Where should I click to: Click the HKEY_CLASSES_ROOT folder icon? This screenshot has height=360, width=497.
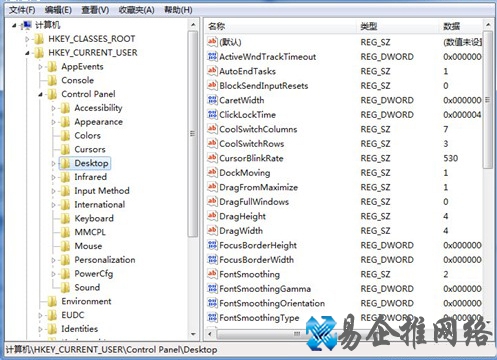(39, 39)
